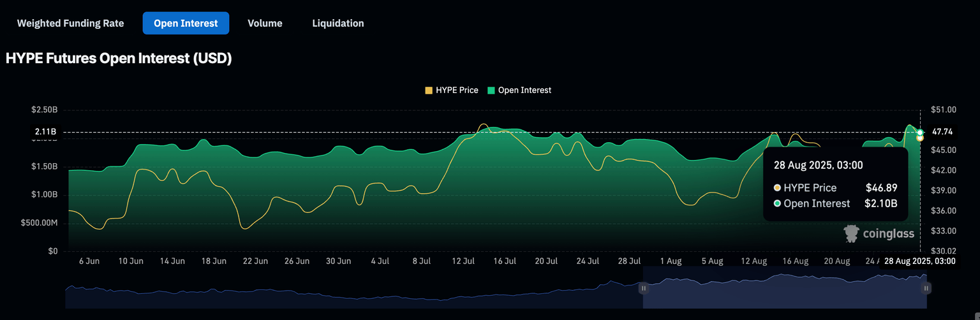
Task: Click the 2.11B crosshair label on left axis
Action: 45,132
